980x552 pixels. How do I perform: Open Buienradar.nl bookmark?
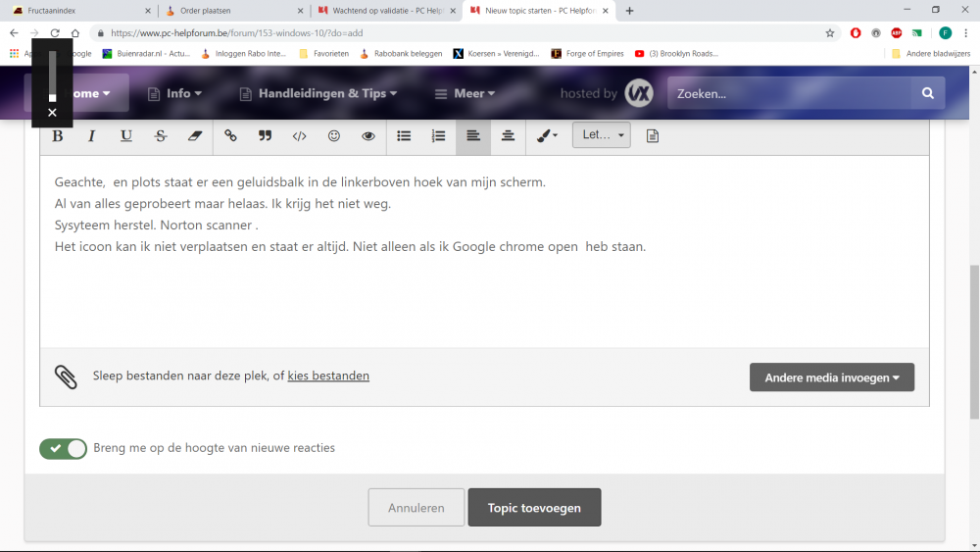pos(147,54)
